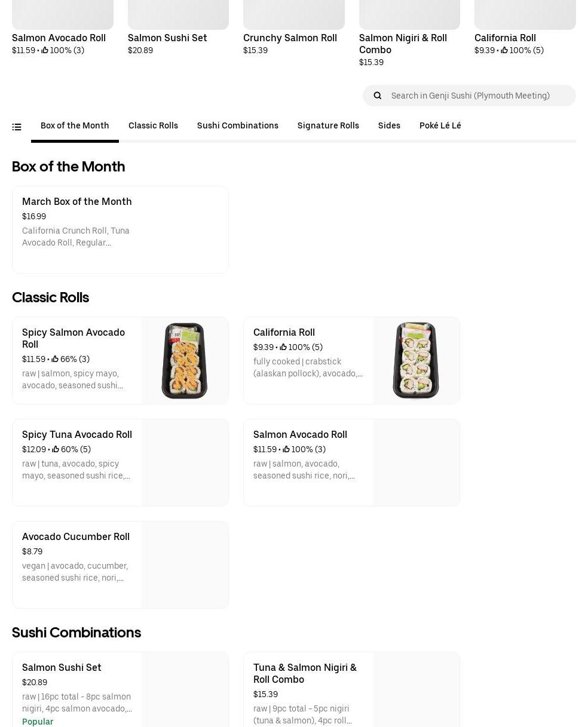The height and width of the screenshot is (727, 588).
Task: View California Roll tray photo
Action: [415, 360]
